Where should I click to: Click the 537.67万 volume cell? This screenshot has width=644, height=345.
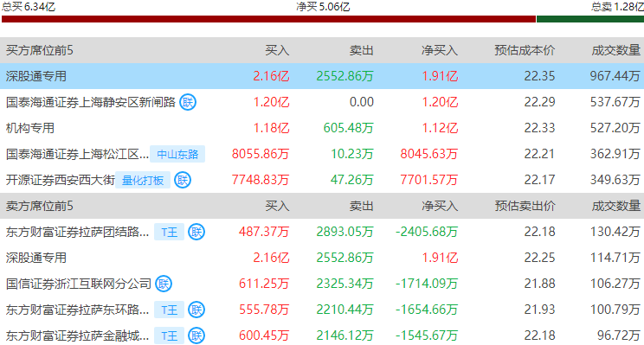pyautogui.click(x=615, y=102)
